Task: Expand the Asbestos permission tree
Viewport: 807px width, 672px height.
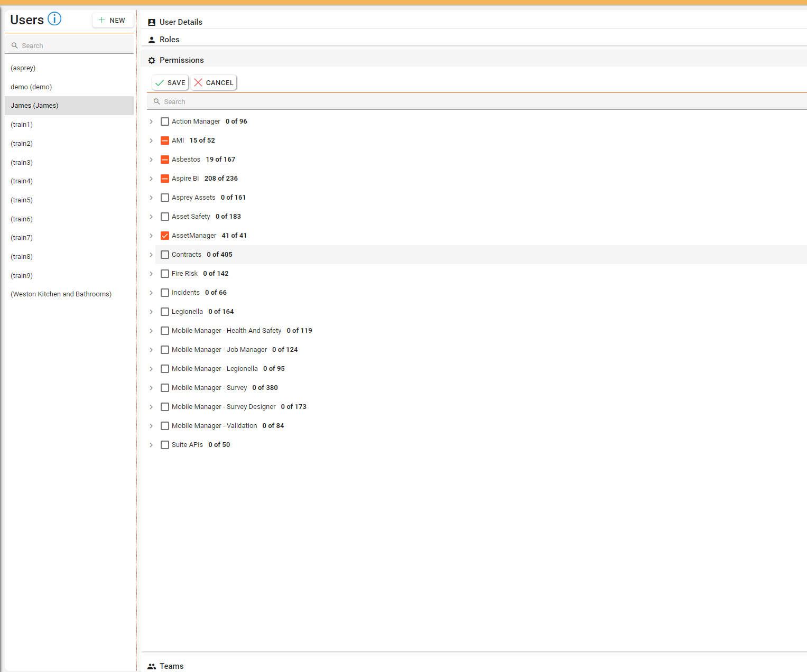Action: [x=151, y=160]
